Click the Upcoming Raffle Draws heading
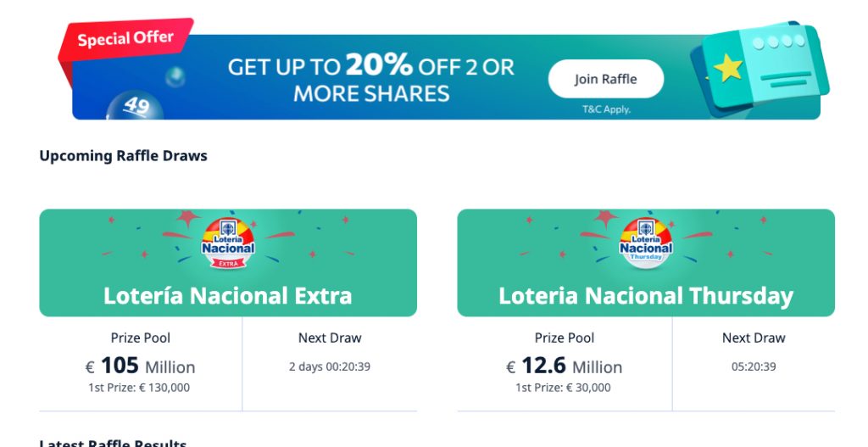Viewport: 868px width, 447px height. tap(123, 155)
